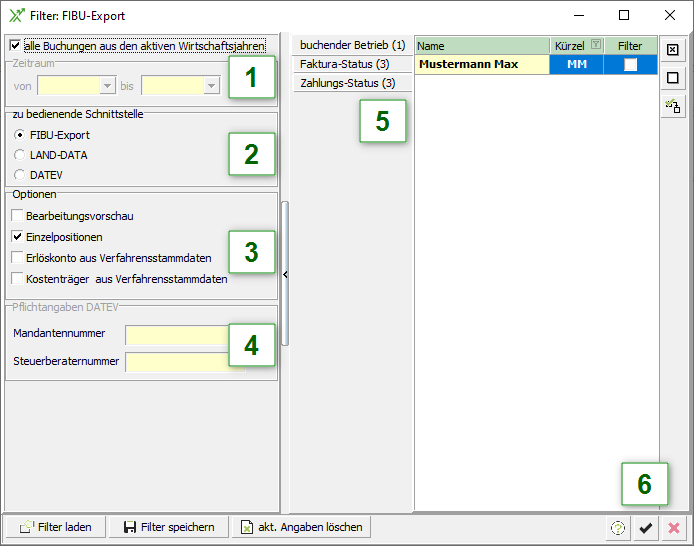Image resolution: width=694 pixels, height=546 pixels.
Task: Enable the Bearbeitungsvorschau option
Action: pyautogui.click(x=18, y=216)
